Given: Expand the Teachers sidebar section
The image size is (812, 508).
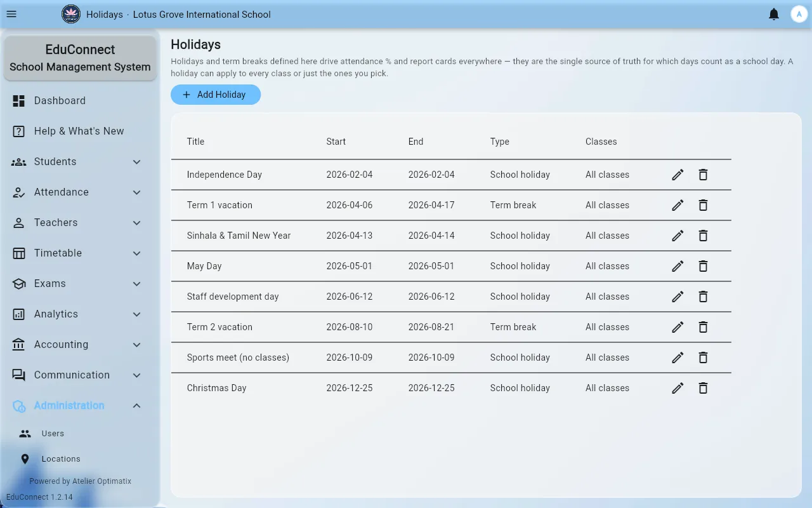Looking at the screenshot, I should (x=80, y=223).
